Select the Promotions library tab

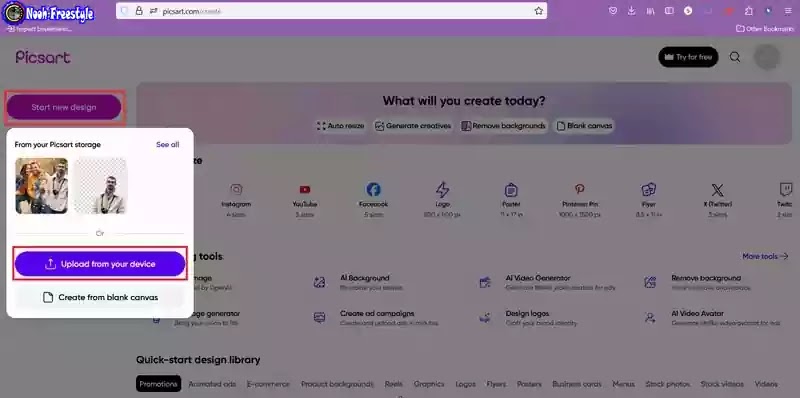(x=159, y=384)
